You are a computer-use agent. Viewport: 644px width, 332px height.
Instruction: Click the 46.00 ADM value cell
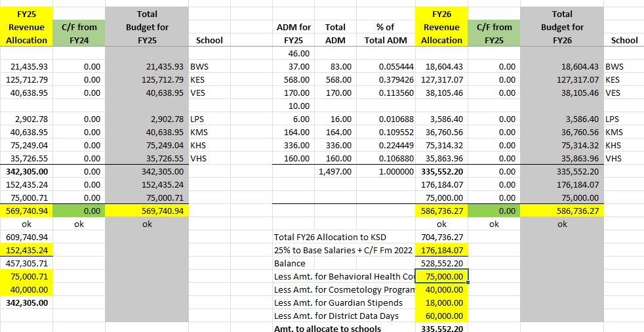(294, 53)
